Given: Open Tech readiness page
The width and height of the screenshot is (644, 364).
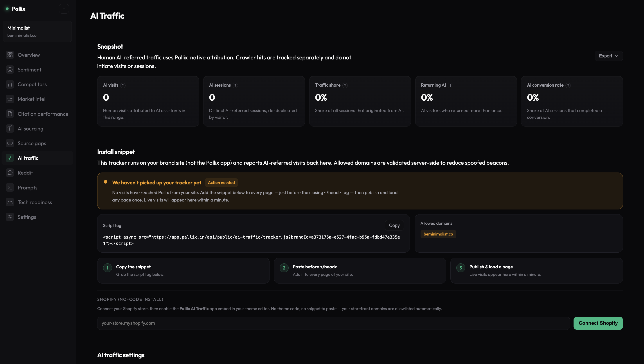Looking at the screenshot, I should (x=37, y=202).
